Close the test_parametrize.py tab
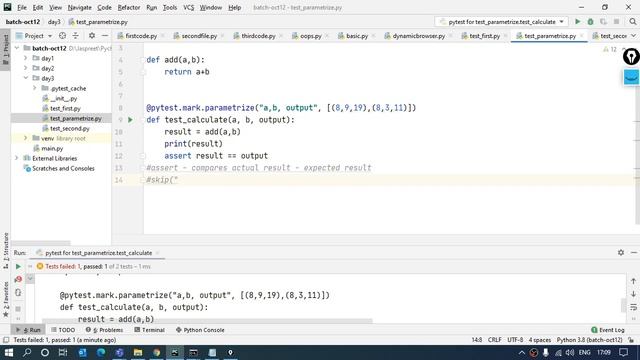This screenshot has height=360, width=640. [x=581, y=36]
